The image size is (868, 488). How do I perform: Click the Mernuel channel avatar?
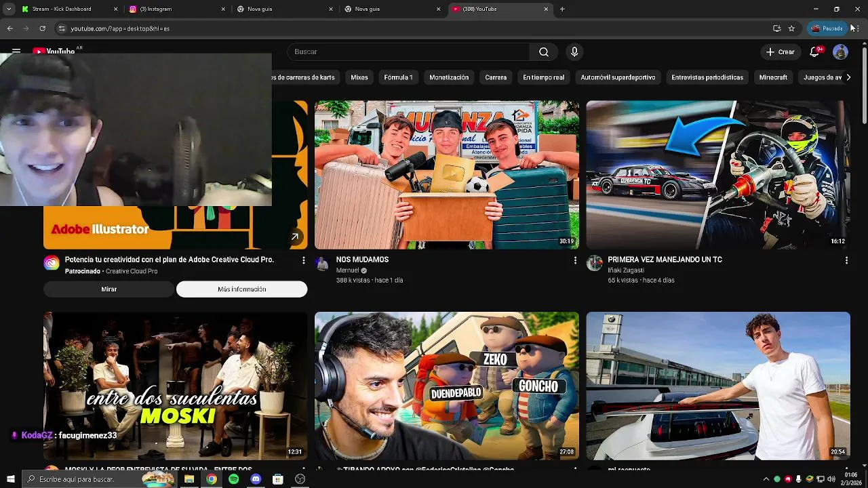click(x=323, y=263)
